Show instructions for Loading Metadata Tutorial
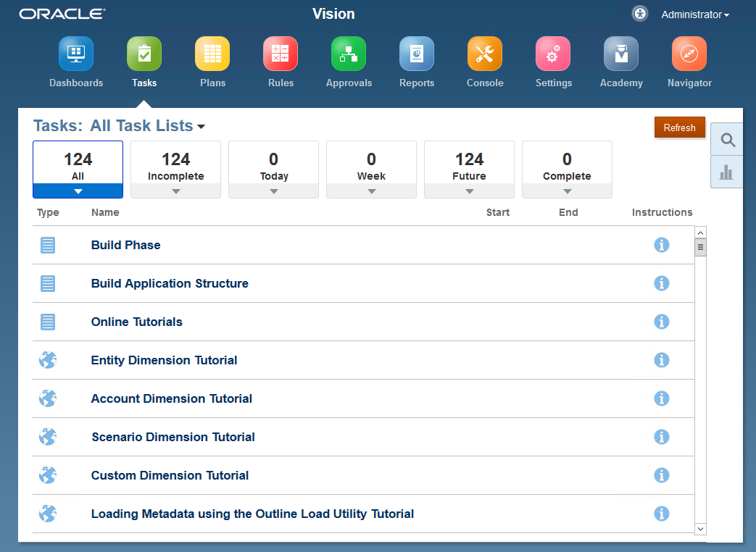This screenshot has height=552, width=756. click(x=662, y=514)
